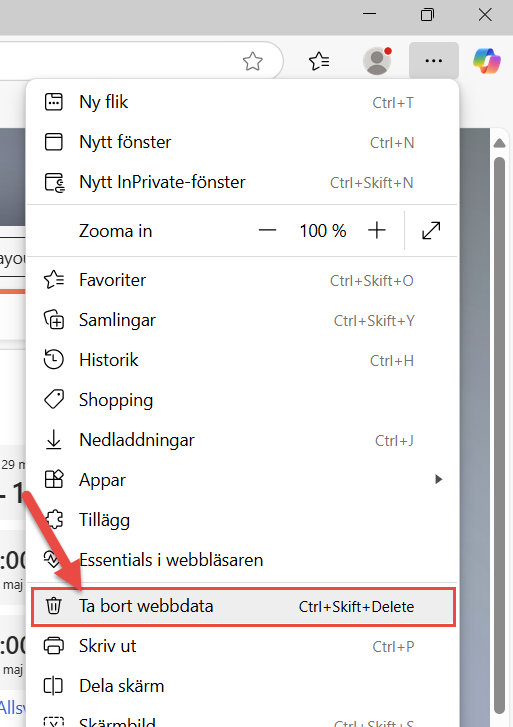Expand the Appar submenu arrow
The width and height of the screenshot is (513, 727).
[x=438, y=479]
